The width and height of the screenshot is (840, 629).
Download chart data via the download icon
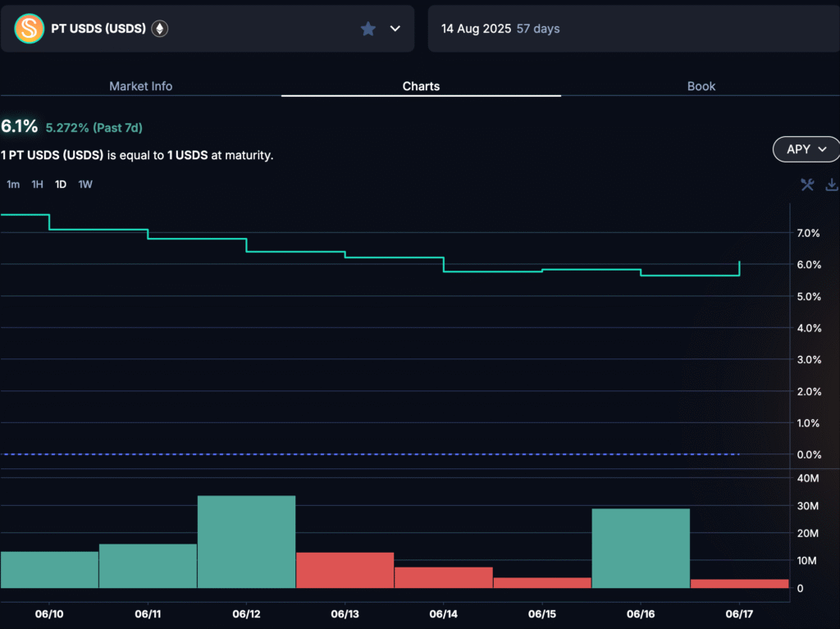coord(832,185)
